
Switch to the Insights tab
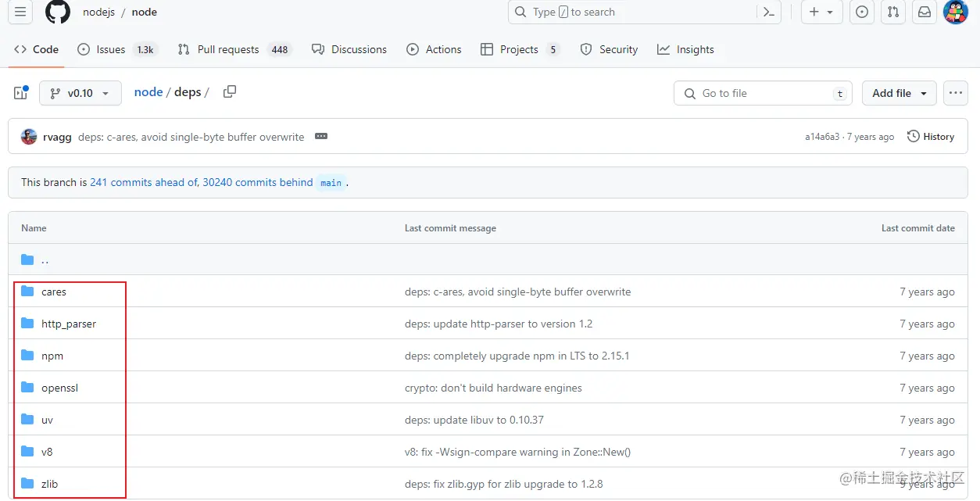pos(685,49)
